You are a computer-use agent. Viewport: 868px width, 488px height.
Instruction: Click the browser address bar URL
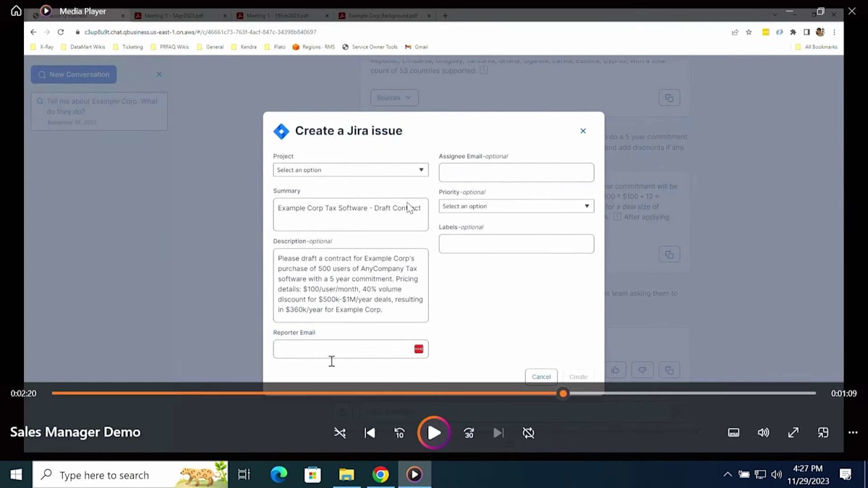pyautogui.click(x=200, y=32)
